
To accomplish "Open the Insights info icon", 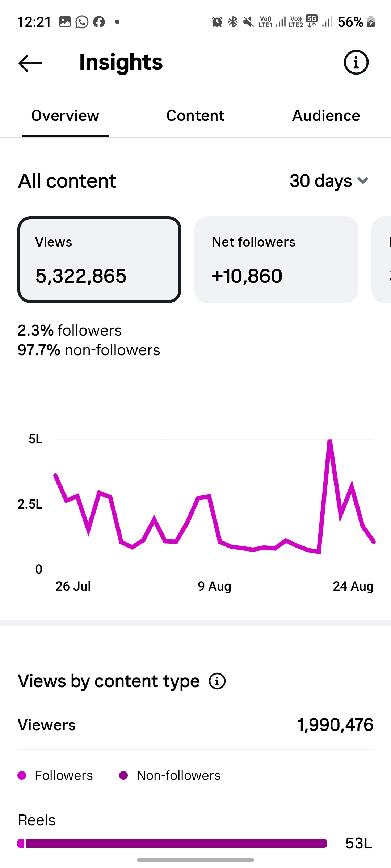I will pos(356,62).
